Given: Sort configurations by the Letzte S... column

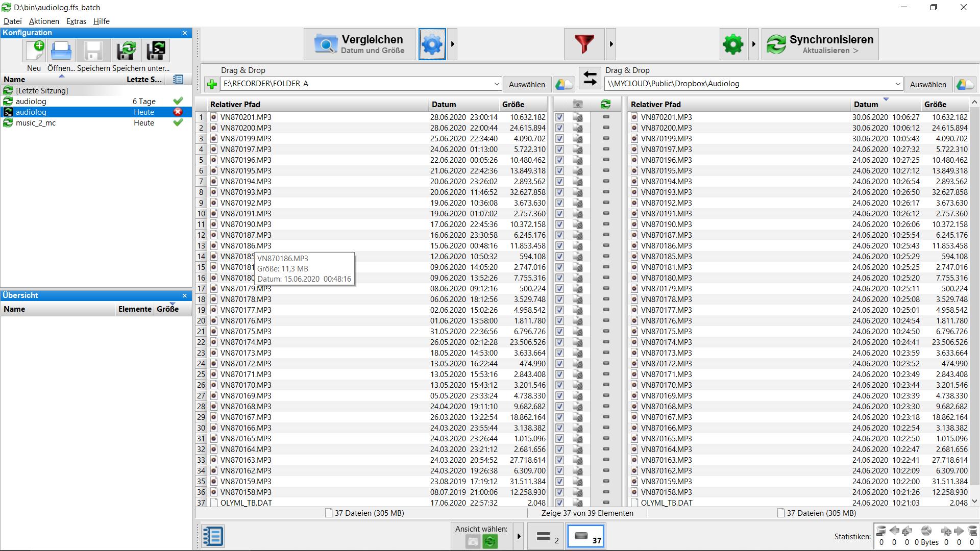Looking at the screenshot, I should pos(144,80).
